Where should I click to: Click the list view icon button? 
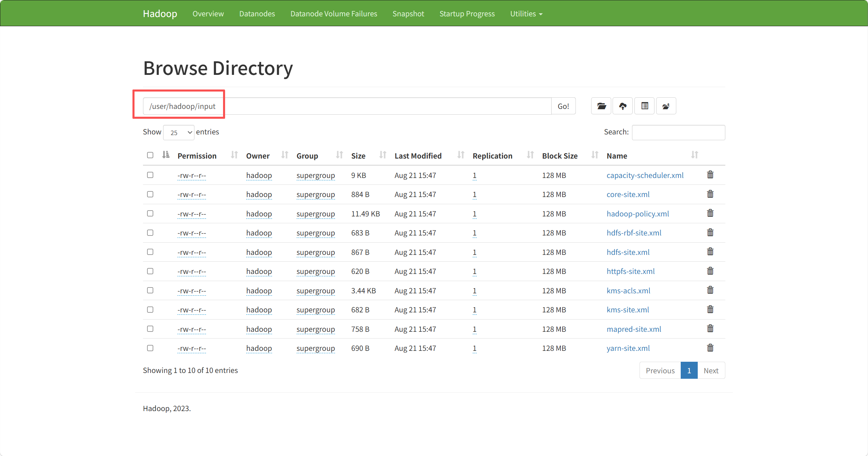tap(645, 106)
